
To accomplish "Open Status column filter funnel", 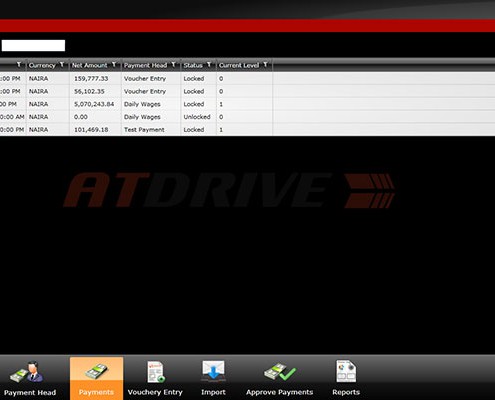I will click(x=209, y=65).
